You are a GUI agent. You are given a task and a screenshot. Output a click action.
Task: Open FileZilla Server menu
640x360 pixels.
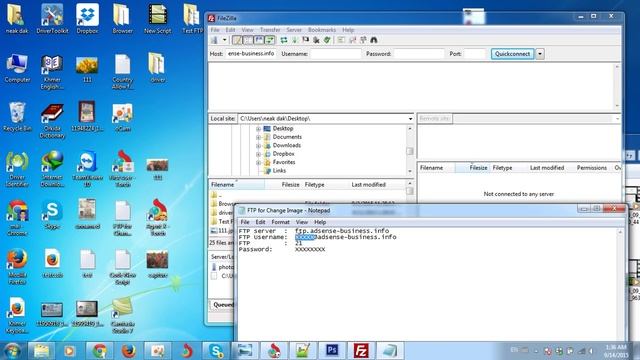pos(294,30)
